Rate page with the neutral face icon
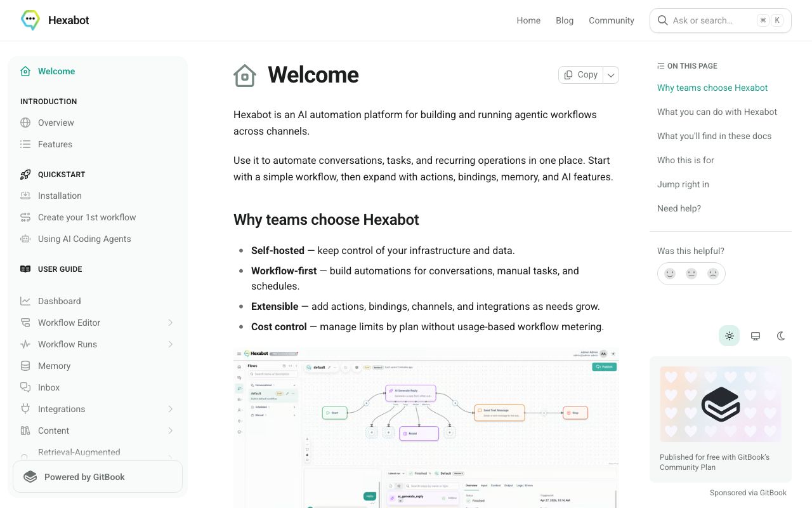 coord(691,274)
